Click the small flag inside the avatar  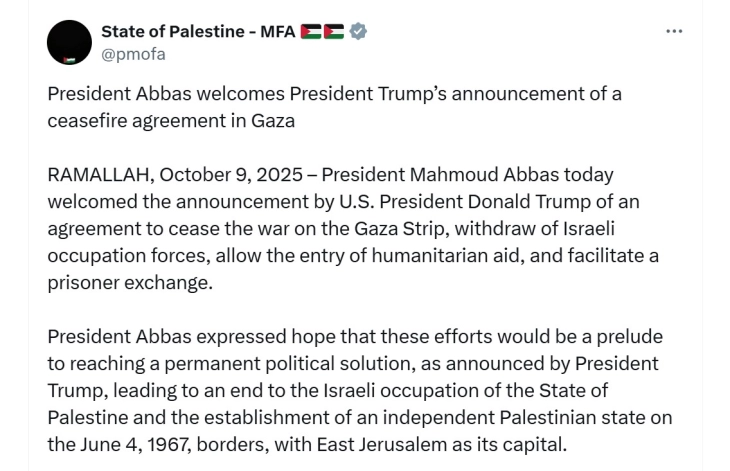click(70, 58)
